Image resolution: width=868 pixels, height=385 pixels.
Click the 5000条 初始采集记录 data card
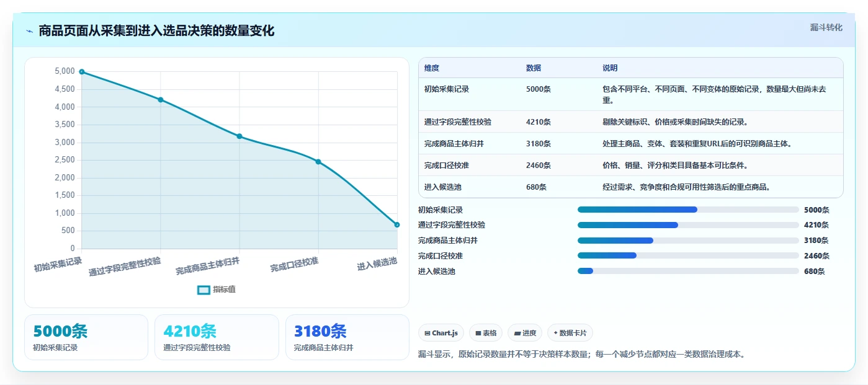tap(86, 337)
